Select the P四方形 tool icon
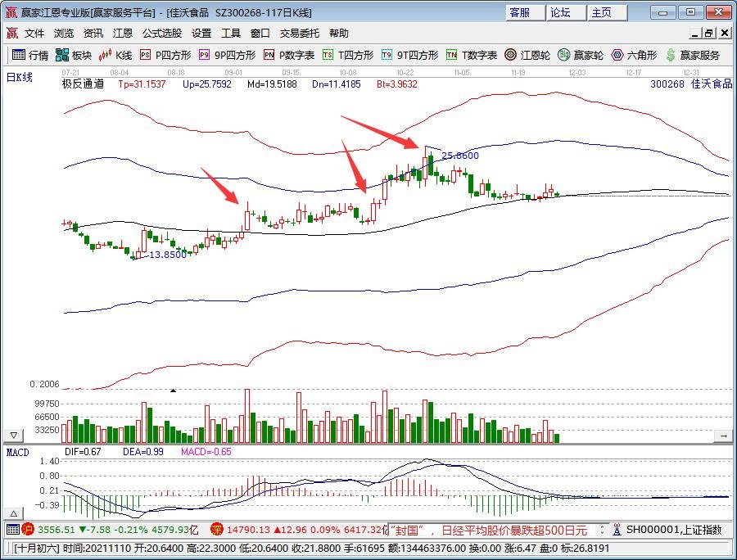This screenshot has height=560, width=737. [x=145, y=55]
